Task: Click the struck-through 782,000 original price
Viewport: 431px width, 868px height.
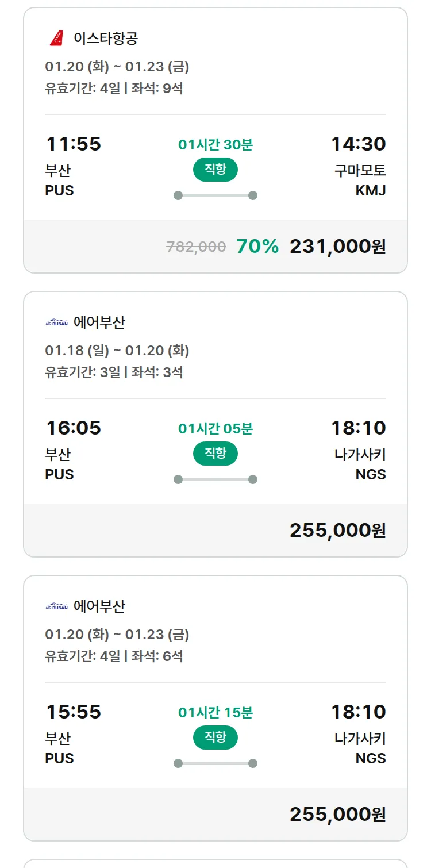Action: pyautogui.click(x=196, y=247)
